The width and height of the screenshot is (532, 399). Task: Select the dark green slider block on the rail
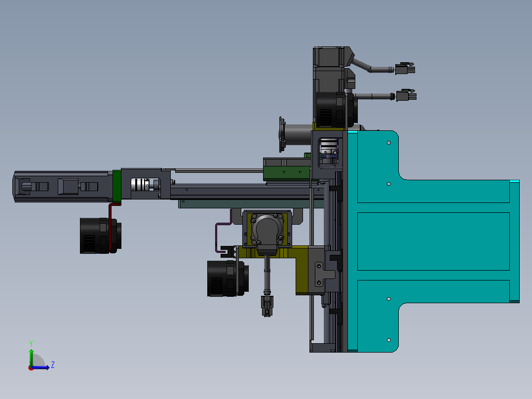(287, 173)
